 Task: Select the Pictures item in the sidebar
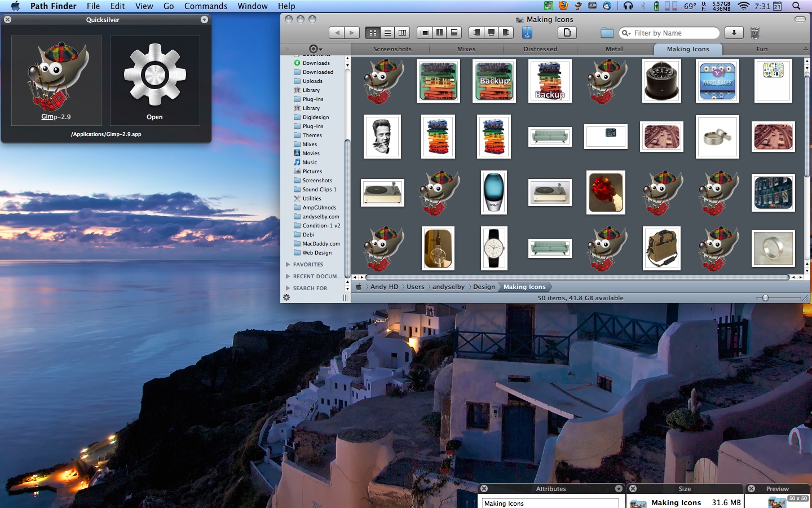pos(312,171)
